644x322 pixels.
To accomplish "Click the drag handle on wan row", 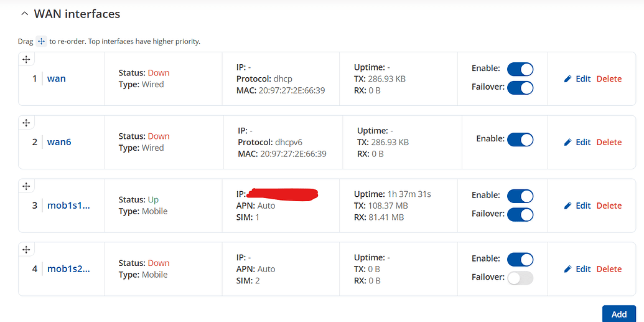I will [26, 59].
